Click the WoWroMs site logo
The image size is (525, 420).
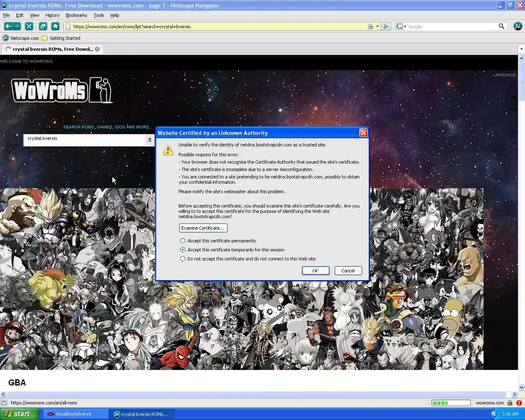[x=62, y=90]
